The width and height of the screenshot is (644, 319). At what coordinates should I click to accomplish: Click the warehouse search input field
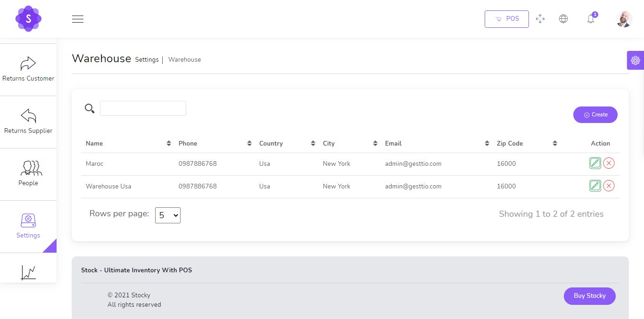tap(143, 108)
